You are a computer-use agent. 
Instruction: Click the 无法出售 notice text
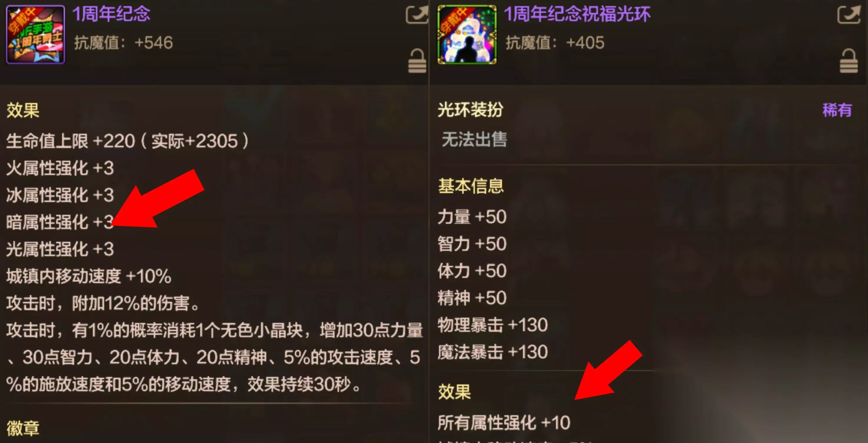coord(474,139)
